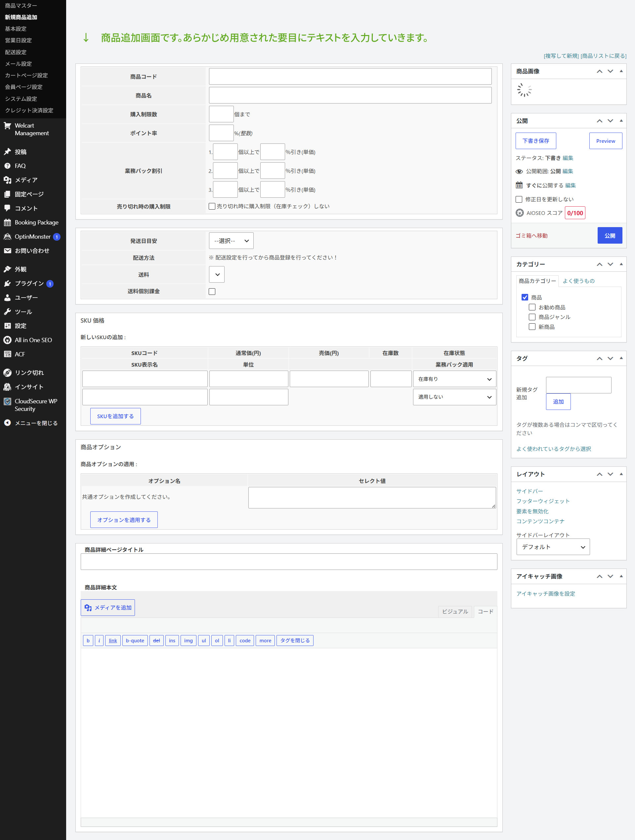Click the 投稿 pin icon

(7, 152)
